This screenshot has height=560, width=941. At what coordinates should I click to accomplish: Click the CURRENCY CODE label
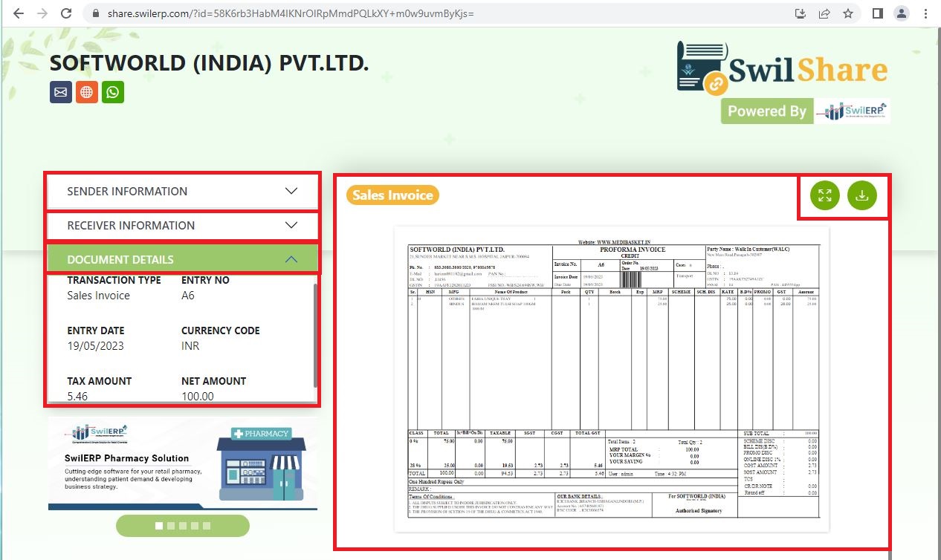coord(221,331)
